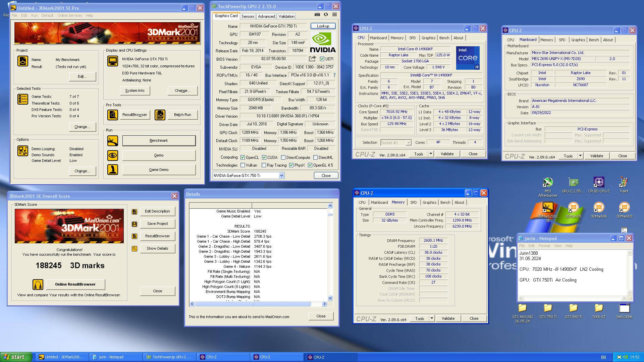This screenshot has height=362, width=644.
Task: Toggle OpenCL checkbox
Action: tap(243, 157)
